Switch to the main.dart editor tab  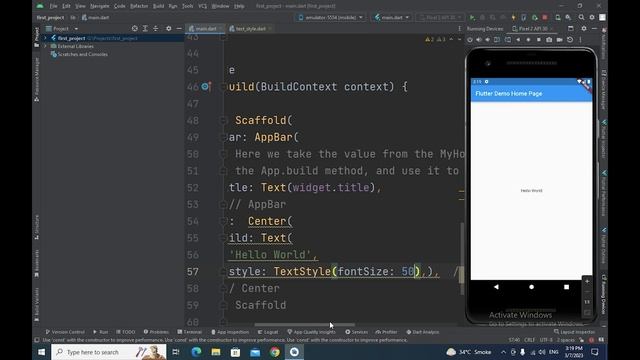[205, 29]
